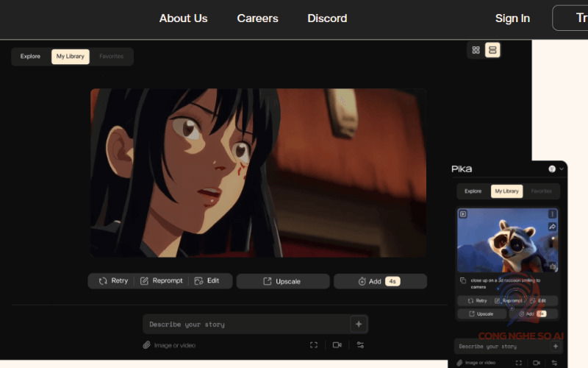
Task: Open the About Us page
Action: [183, 18]
